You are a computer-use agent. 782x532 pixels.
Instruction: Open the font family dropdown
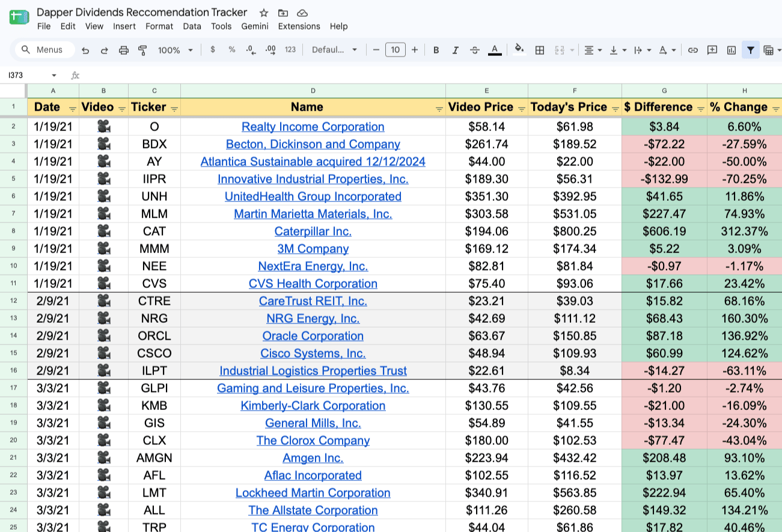[334, 50]
